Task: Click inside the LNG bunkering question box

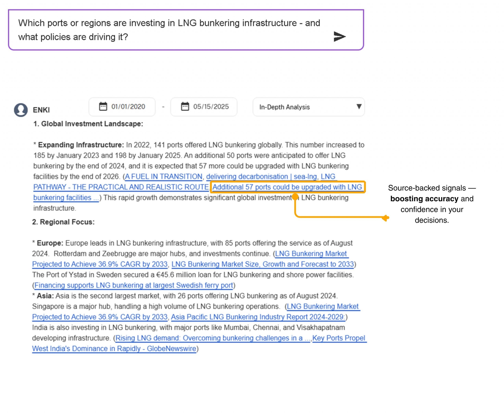Action: coord(168,30)
